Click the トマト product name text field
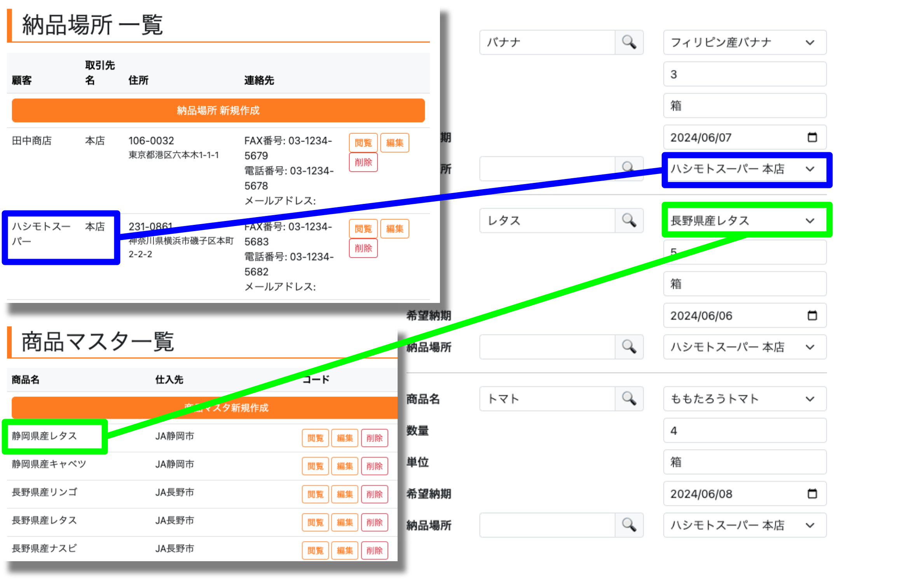The height and width of the screenshot is (588, 897). pyautogui.click(x=547, y=399)
